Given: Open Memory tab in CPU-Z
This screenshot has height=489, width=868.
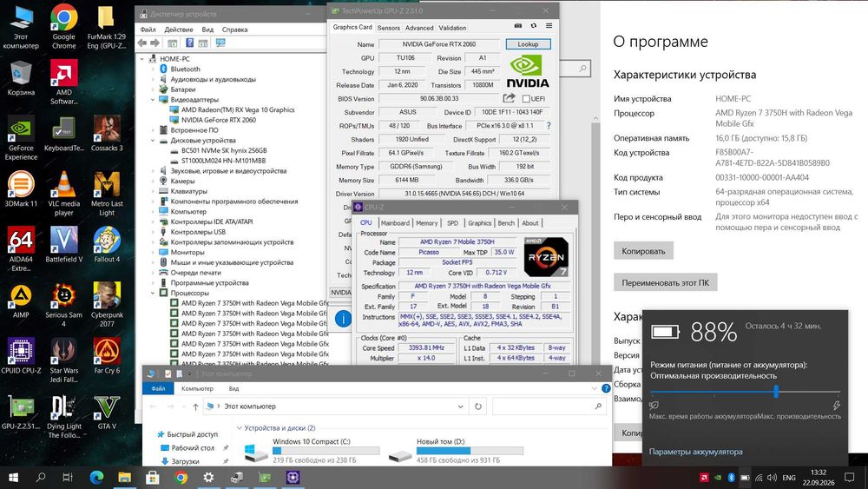Looking at the screenshot, I should click(x=426, y=222).
